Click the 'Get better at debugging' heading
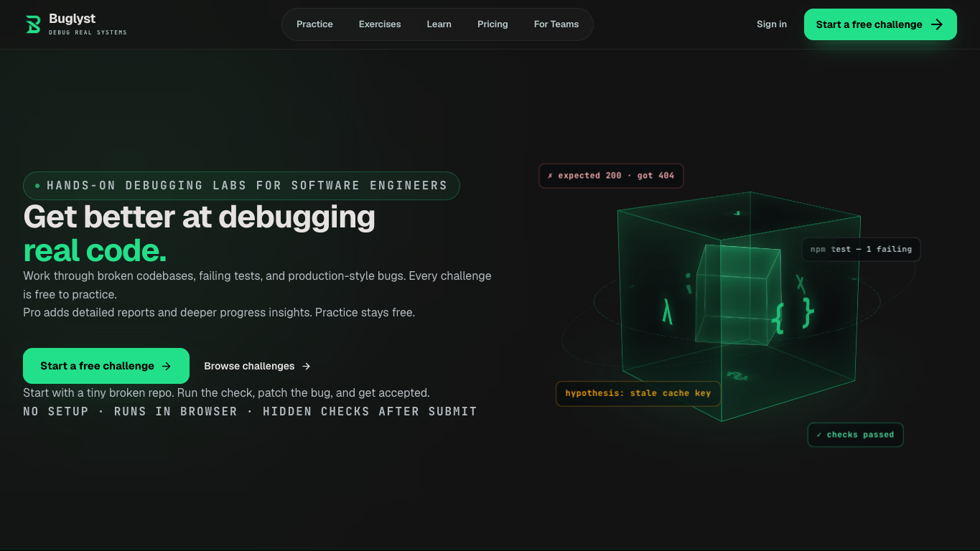Viewport: 980px width, 551px height. click(x=200, y=217)
